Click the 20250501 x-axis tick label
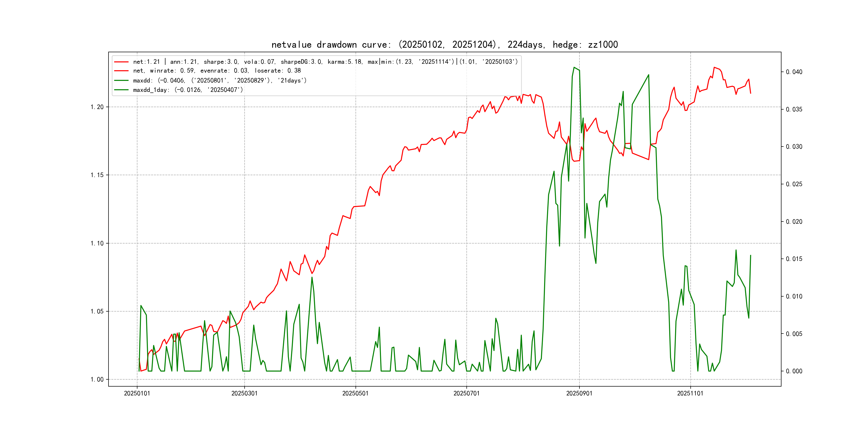Screen dimensions: 868x434 point(355,394)
